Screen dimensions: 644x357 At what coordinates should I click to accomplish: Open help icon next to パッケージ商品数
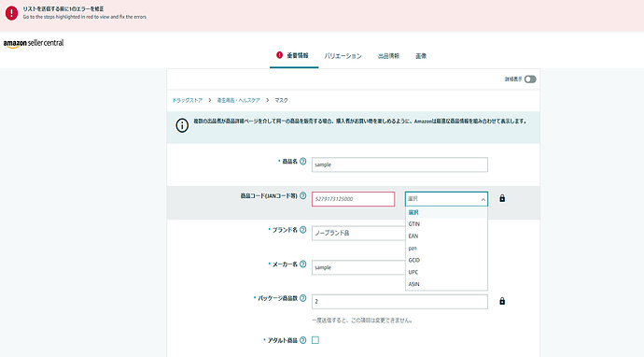(302, 298)
